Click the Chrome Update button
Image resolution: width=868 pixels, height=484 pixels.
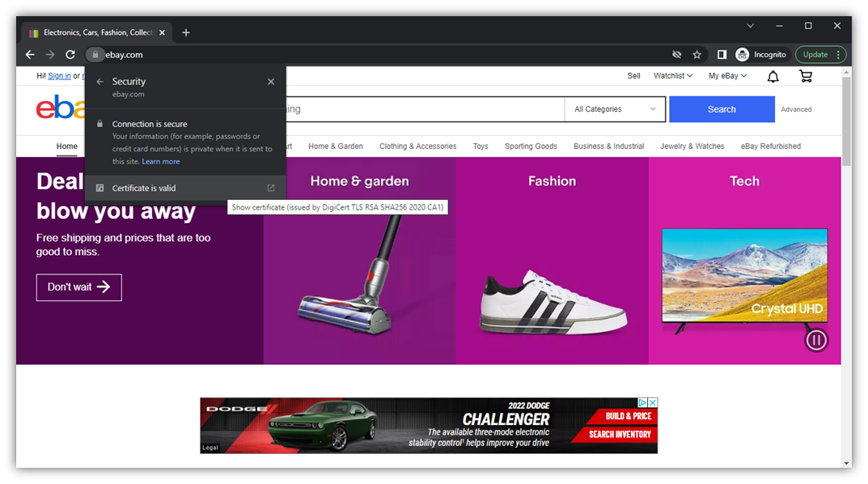821,55
